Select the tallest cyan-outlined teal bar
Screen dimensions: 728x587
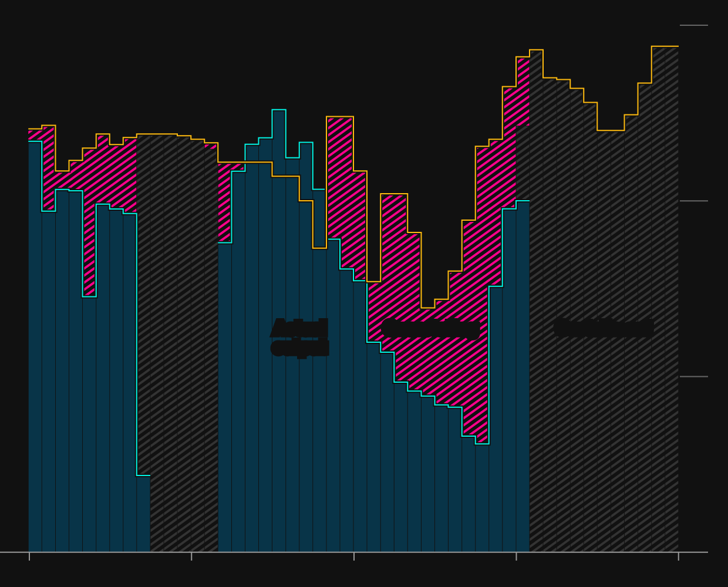(x=279, y=329)
